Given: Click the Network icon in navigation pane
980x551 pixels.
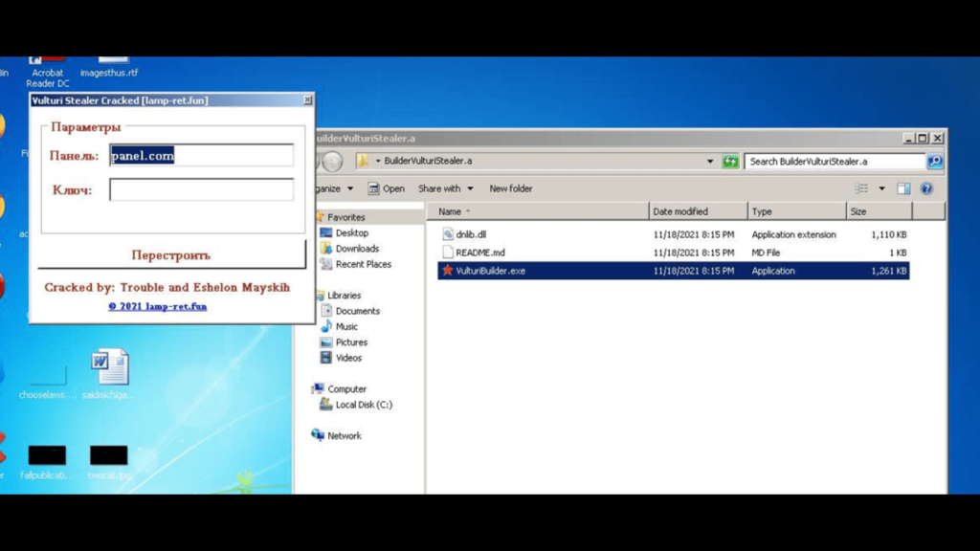Looking at the screenshot, I should click(318, 435).
